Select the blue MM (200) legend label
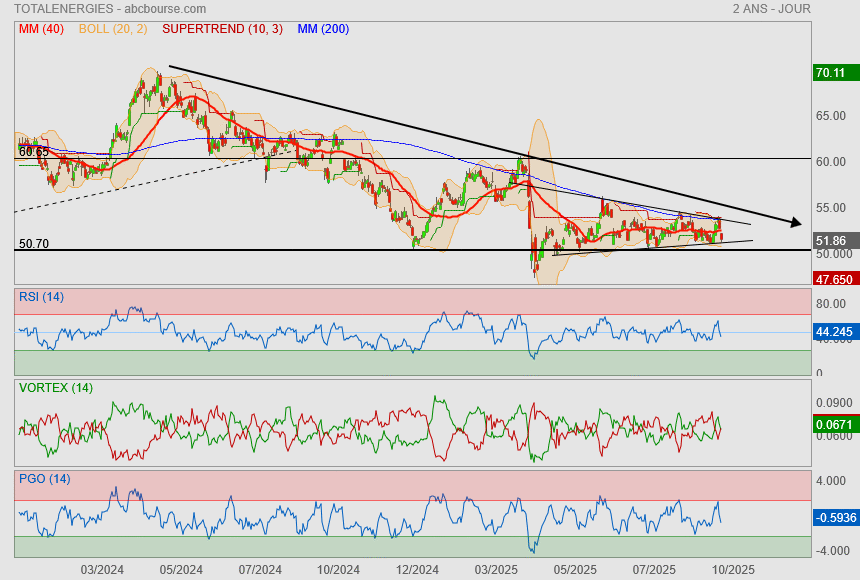The height and width of the screenshot is (580, 860). [x=323, y=29]
